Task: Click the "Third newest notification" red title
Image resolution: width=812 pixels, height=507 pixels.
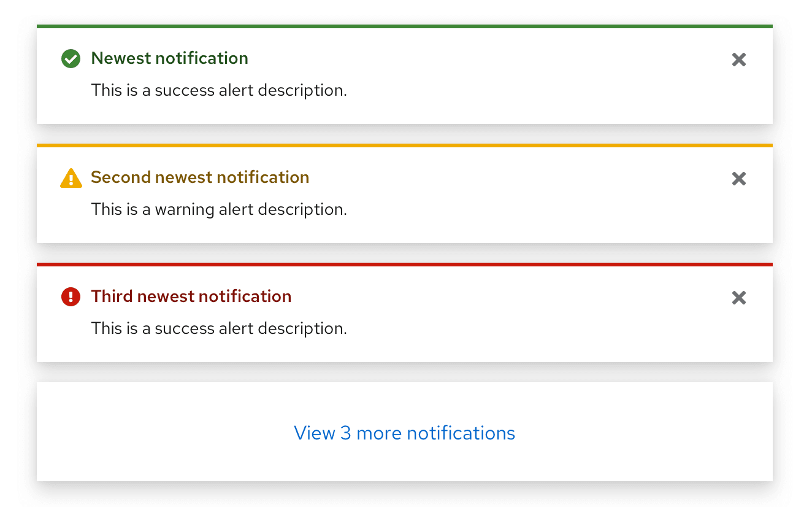Action: tap(191, 296)
